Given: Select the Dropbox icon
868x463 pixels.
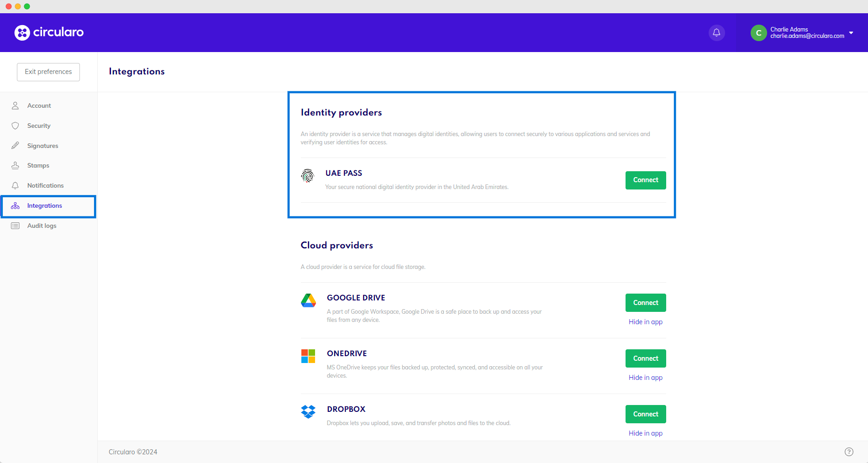Looking at the screenshot, I should coord(308,412).
